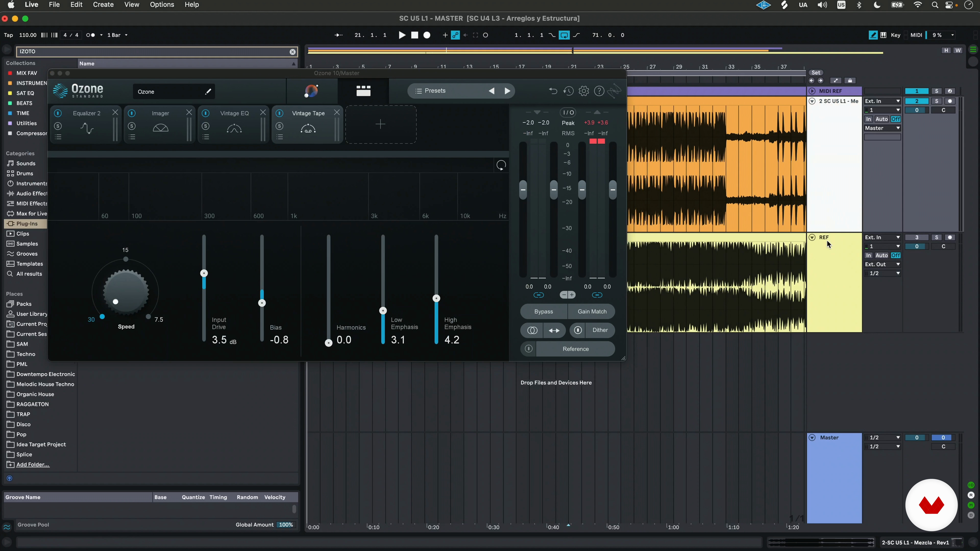Click the High Emphasis slider handle
Image resolution: width=980 pixels, height=551 pixels.
pos(436,298)
